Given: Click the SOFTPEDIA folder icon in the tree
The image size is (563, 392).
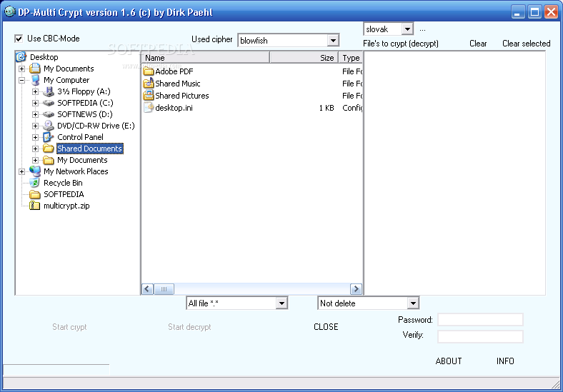Looking at the screenshot, I should pos(35,194).
